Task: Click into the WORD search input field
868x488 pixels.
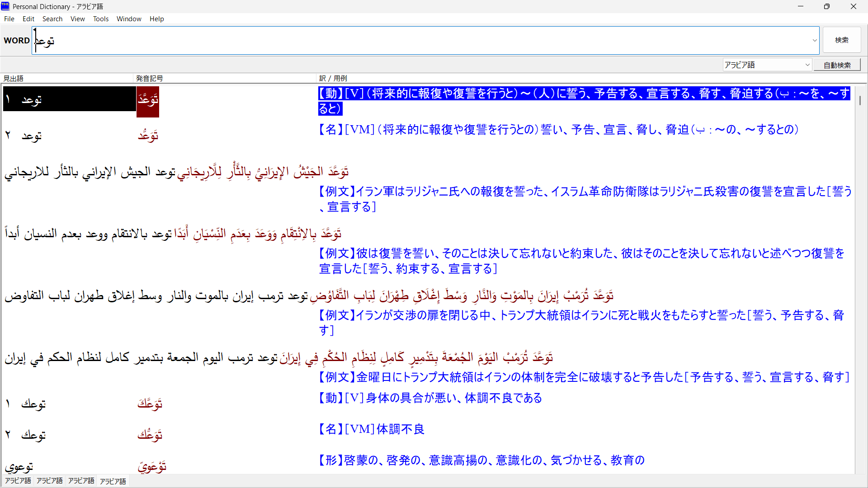Action: (x=407, y=40)
